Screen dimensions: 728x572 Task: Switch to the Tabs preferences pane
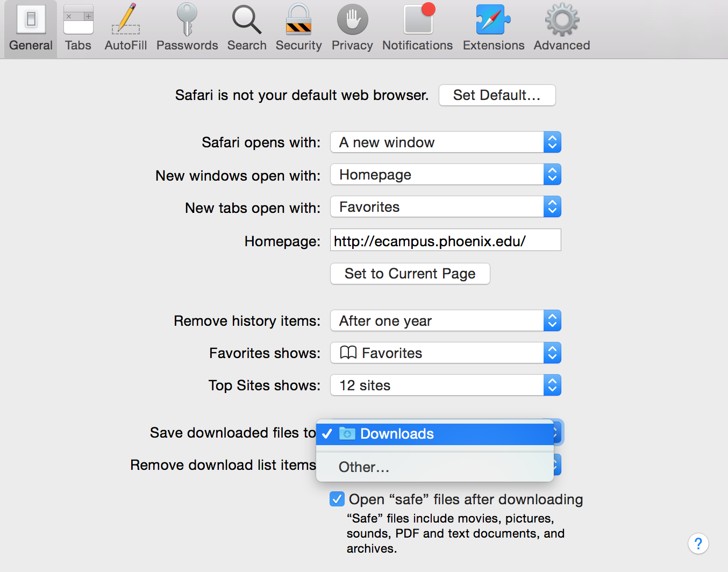click(78, 28)
